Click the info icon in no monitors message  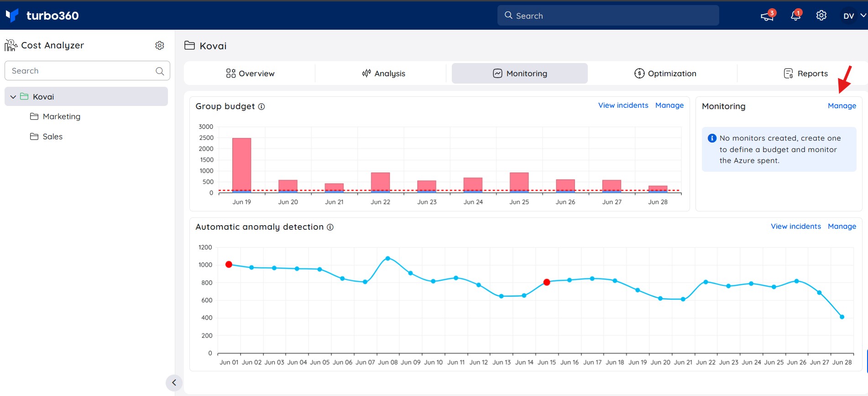[712, 138]
